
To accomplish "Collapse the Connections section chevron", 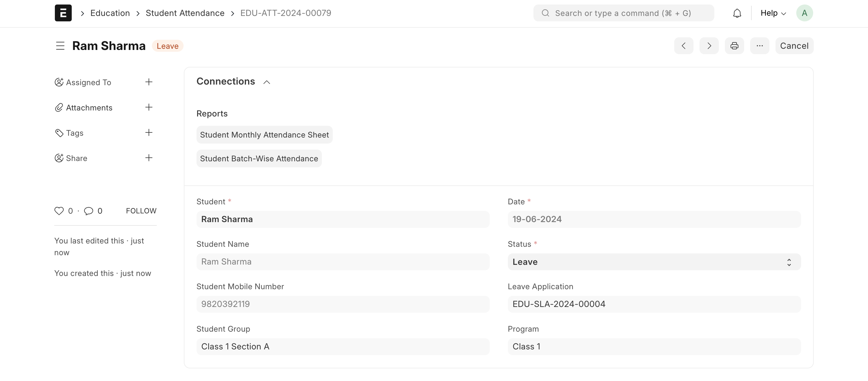I will click(266, 82).
